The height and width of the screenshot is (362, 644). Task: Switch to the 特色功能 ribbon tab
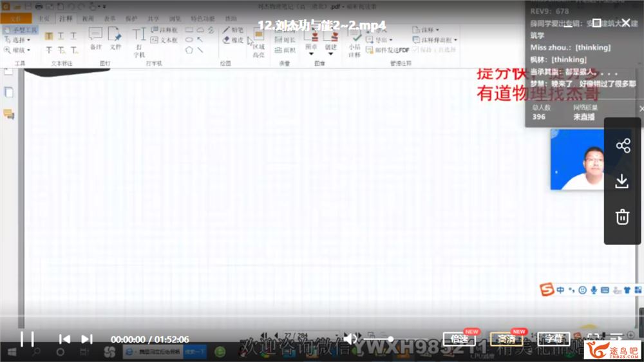coord(202,19)
